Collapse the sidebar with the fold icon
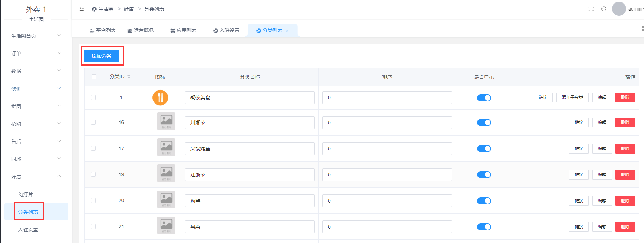Image resolution: width=644 pixels, height=243 pixels. click(x=82, y=9)
